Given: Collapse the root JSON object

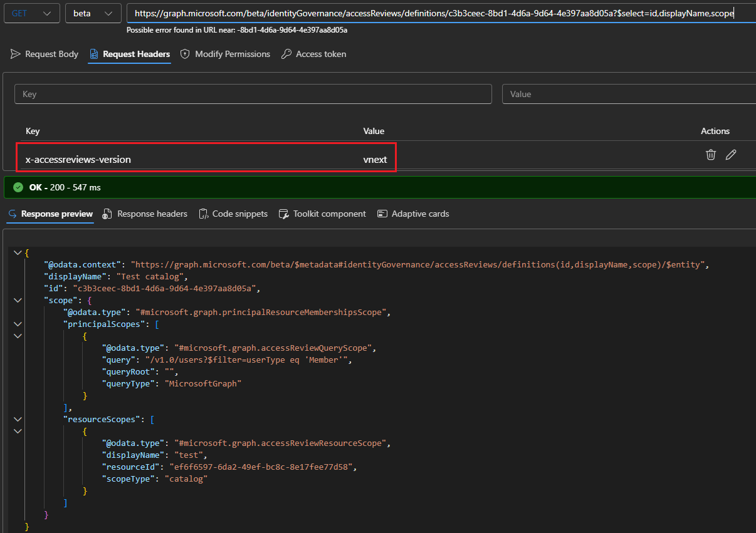Looking at the screenshot, I should [x=17, y=252].
